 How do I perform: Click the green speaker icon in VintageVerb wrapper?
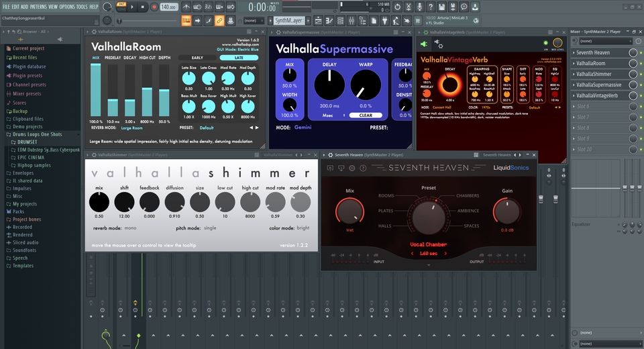pos(424,44)
